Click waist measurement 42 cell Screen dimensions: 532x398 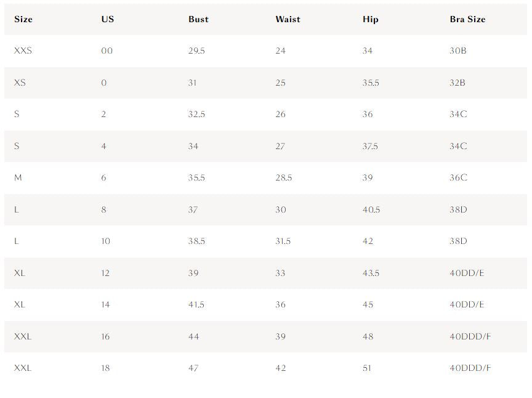pyautogui.click(x=281, y=368)
